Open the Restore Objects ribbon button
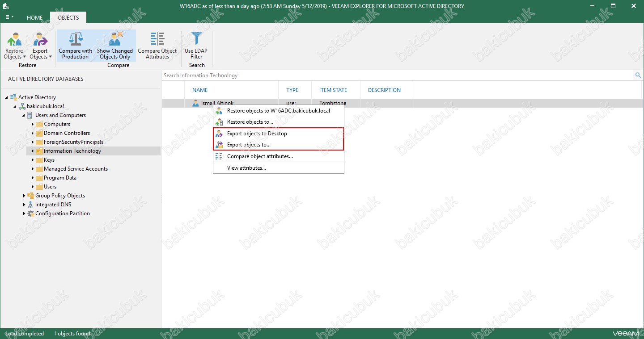The width and height of the screenshot is (644, 339). (14, 46)
